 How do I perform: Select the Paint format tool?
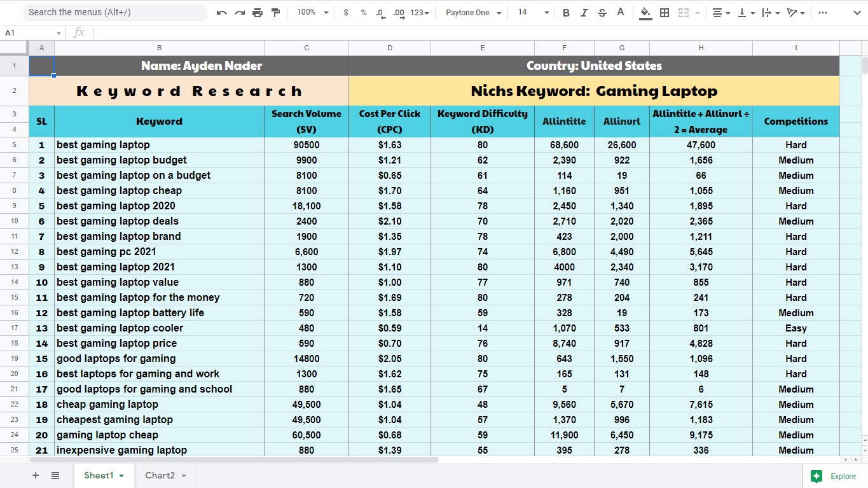[275, 13]
